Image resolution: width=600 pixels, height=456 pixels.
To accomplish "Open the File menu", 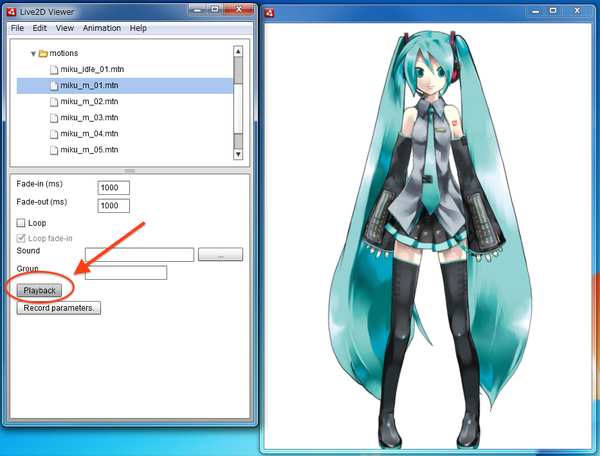I will (17, 28).
